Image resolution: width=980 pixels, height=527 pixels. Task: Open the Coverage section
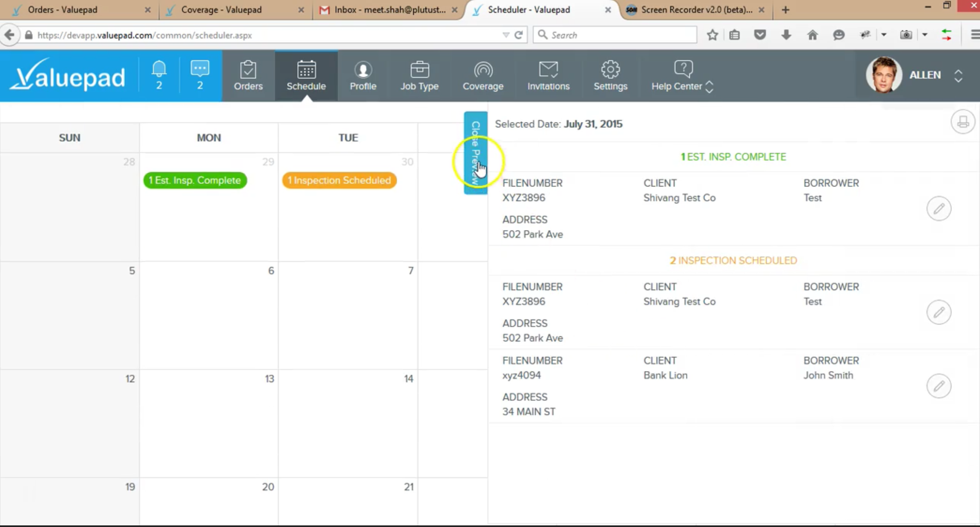483,76
